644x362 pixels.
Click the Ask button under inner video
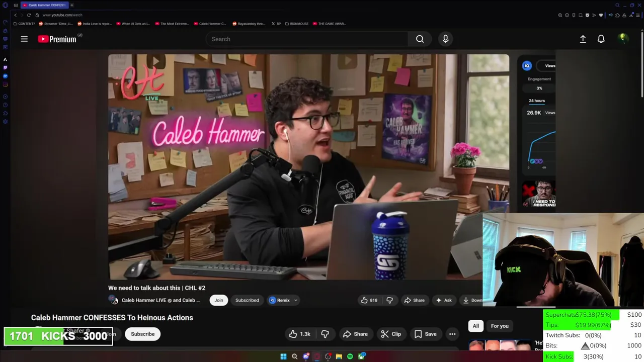(x=444, y=300)
